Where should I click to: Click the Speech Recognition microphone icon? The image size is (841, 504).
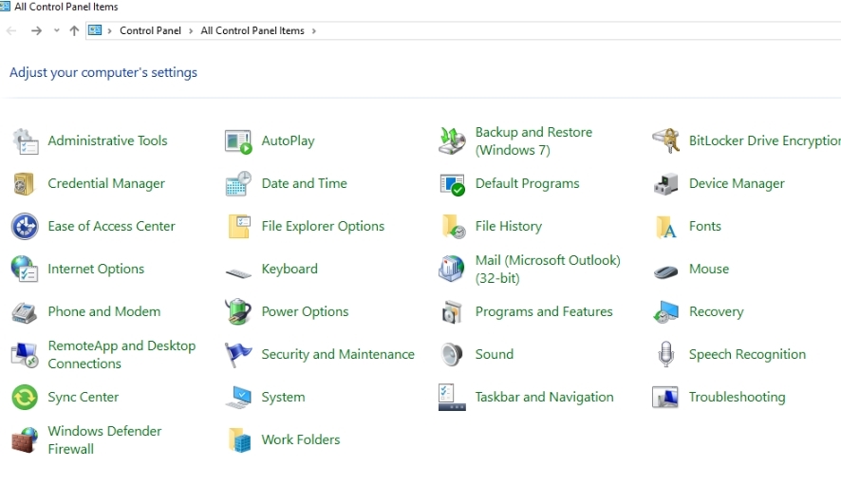(665, 354)
